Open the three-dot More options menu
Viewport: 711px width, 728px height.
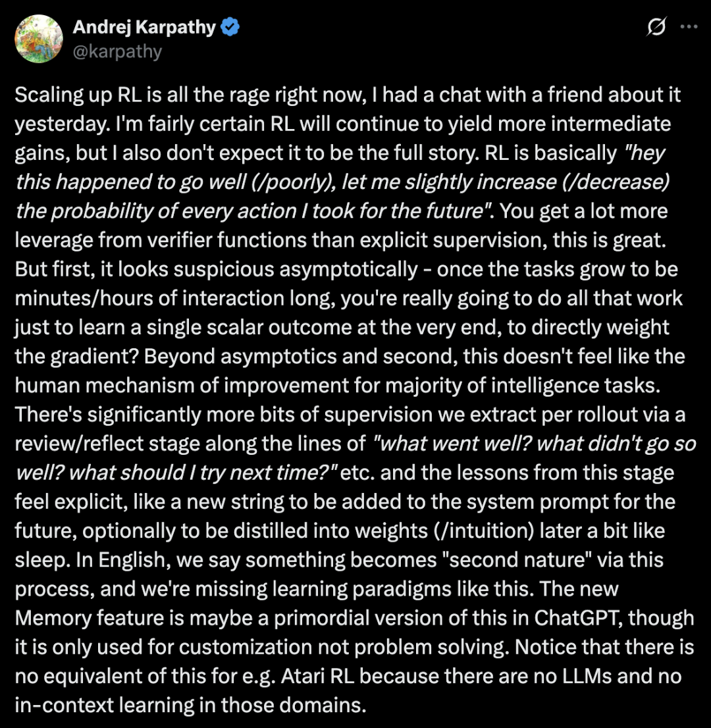688,27
